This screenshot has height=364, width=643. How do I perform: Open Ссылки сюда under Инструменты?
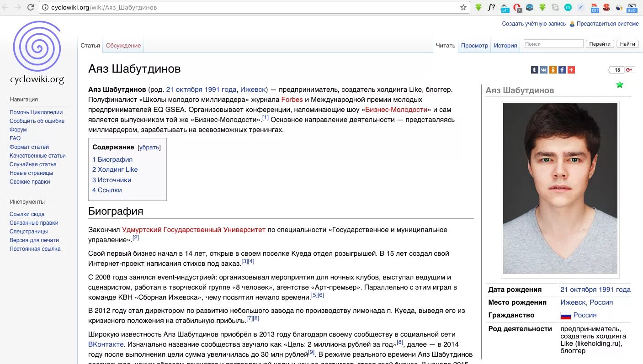pyautogui.click(x=27, y=214)
